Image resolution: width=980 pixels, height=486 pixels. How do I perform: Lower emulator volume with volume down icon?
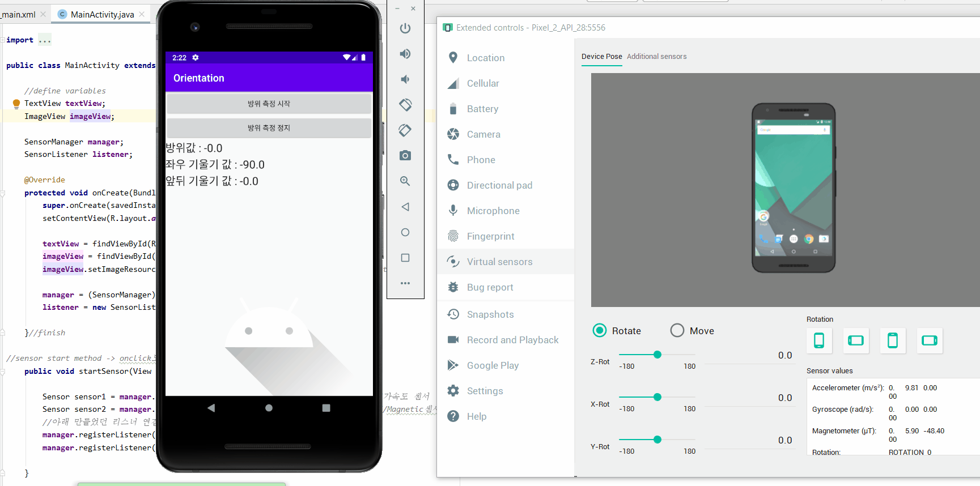pos(405,79)
